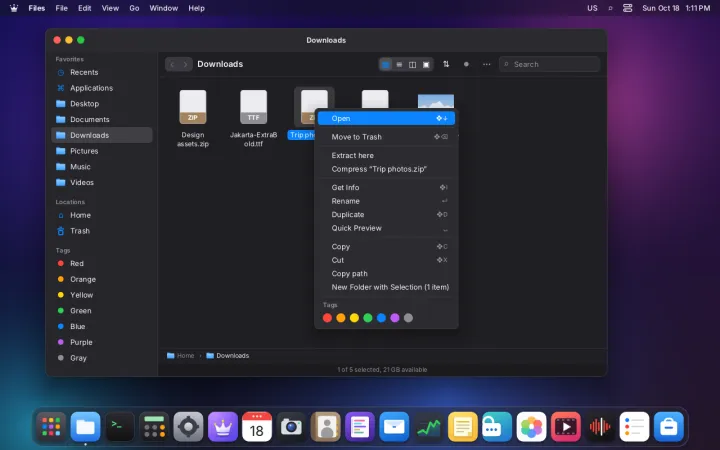The height and width of the screenshot is (450, 720).
Task: Filter by the Orange tag in the sidebar
Action: [102, 279]
